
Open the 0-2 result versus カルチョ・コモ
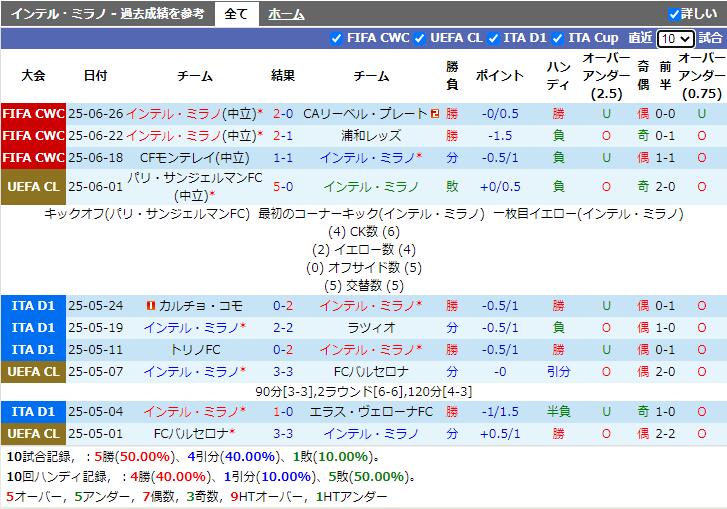[283, 306]
